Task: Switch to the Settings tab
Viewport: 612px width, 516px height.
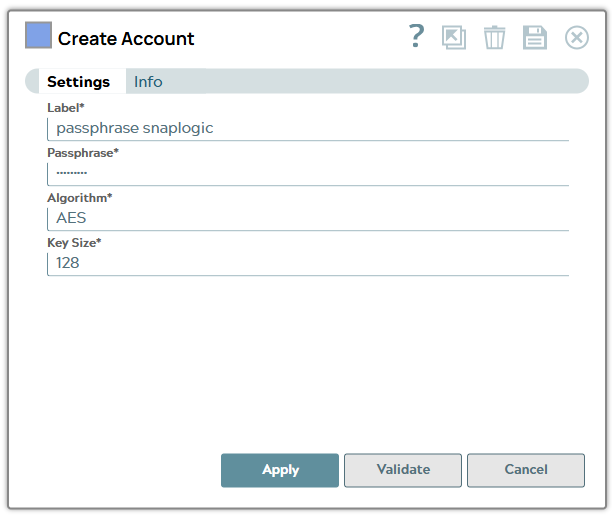Action: (79, 82)
